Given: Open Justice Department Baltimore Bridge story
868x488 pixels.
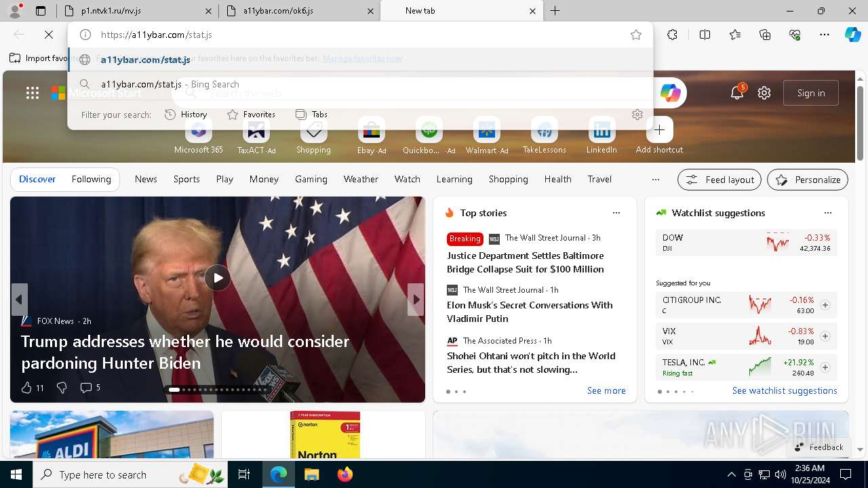Looking at the screenshot, I should [x=526, y=262].
